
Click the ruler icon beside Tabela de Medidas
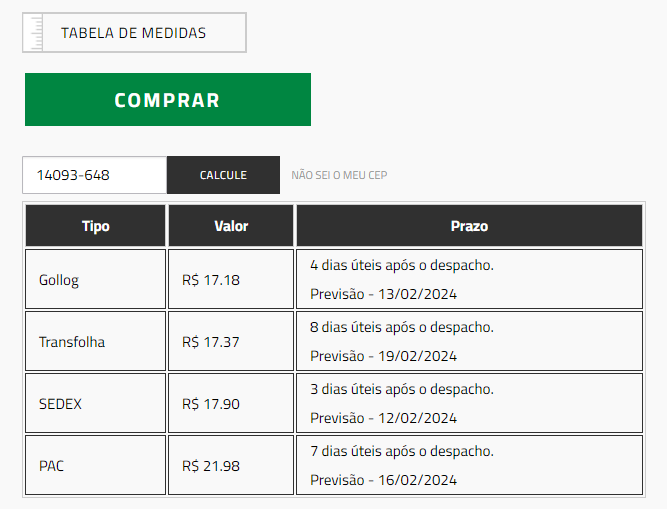[x=33, y=33]
